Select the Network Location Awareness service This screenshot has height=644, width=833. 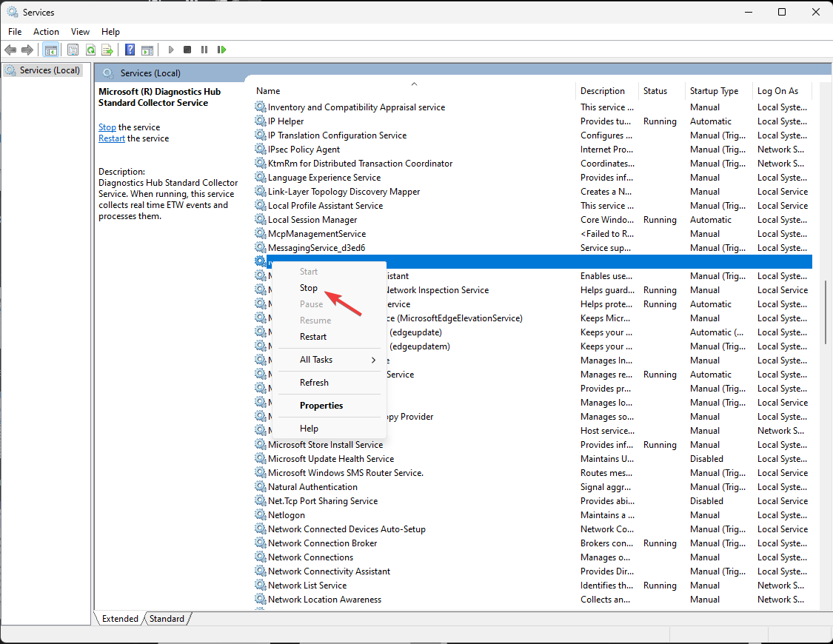click(x=532, y=600)
